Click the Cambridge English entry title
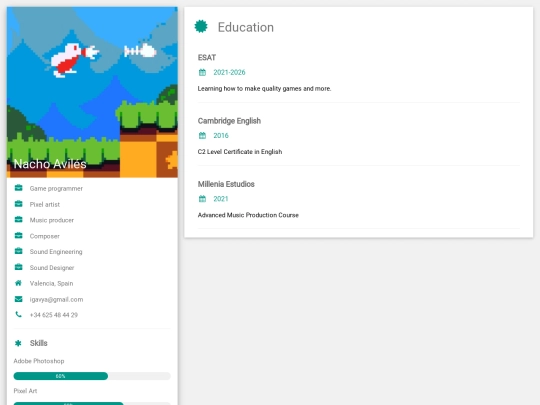540x405 pixels. (x=229, y=121)
